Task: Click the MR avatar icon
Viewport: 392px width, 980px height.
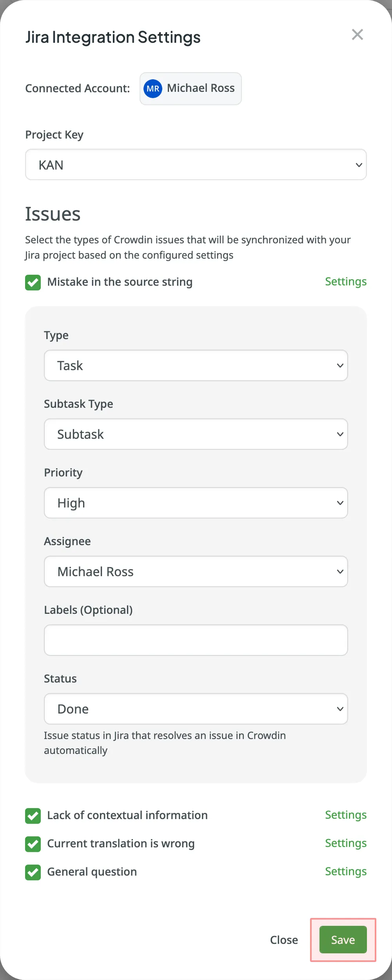Action: click(153, 88)
